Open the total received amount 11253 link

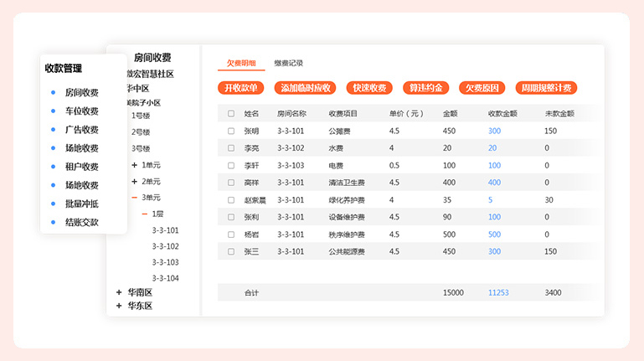tap(498, 292)
